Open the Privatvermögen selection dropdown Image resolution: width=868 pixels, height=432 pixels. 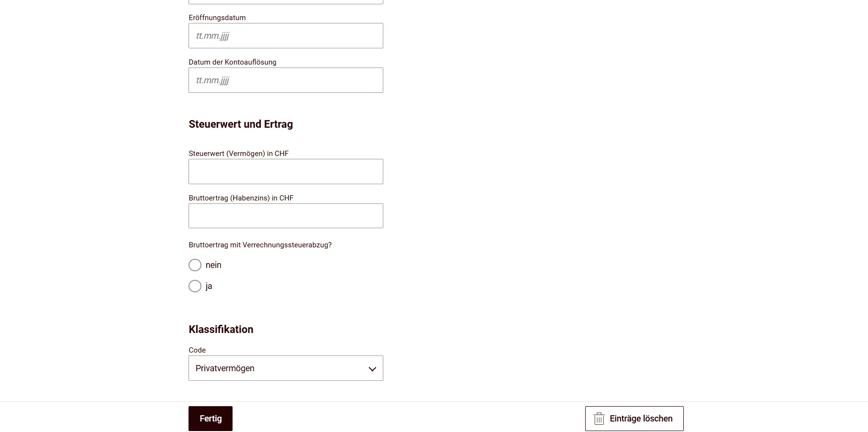[286, 368]
